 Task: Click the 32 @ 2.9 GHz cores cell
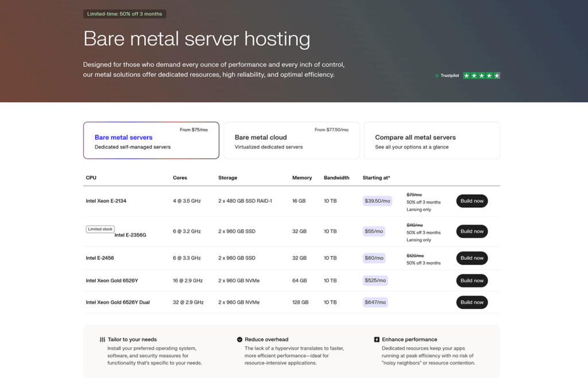188,302
